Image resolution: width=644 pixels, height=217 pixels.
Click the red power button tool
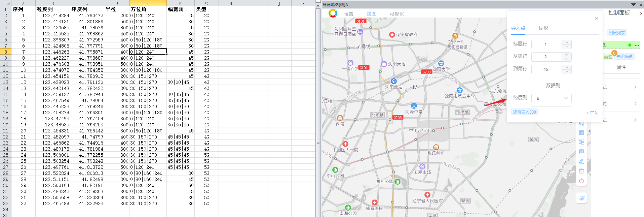coord(581,181)
